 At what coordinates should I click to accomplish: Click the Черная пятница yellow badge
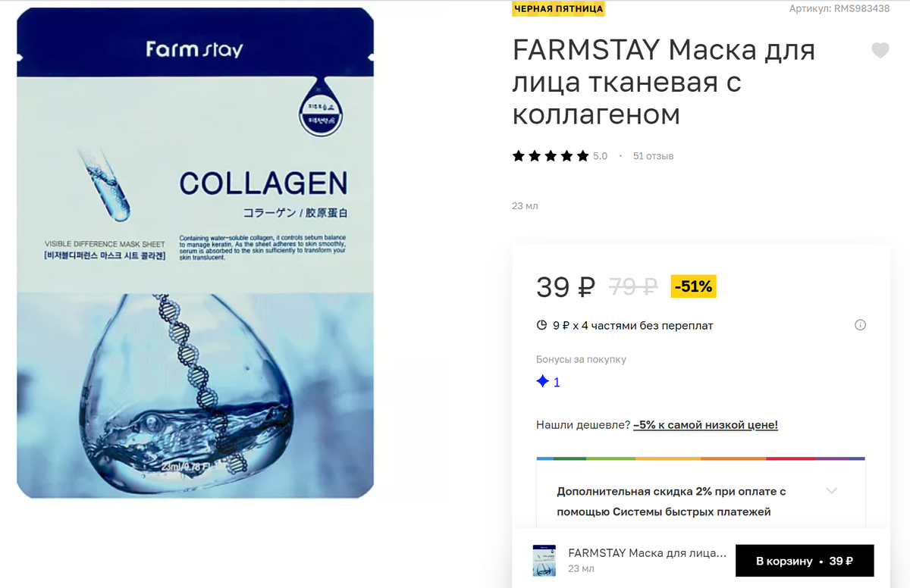point(559,8)
